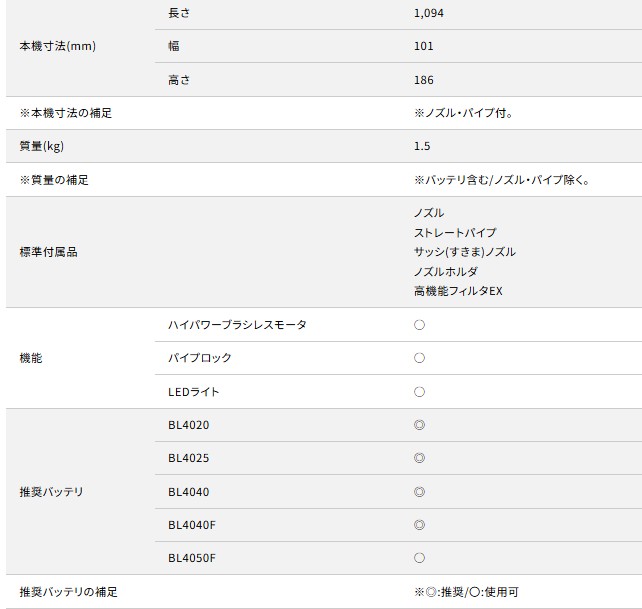Click the 高さ value 186

[423, 79]
